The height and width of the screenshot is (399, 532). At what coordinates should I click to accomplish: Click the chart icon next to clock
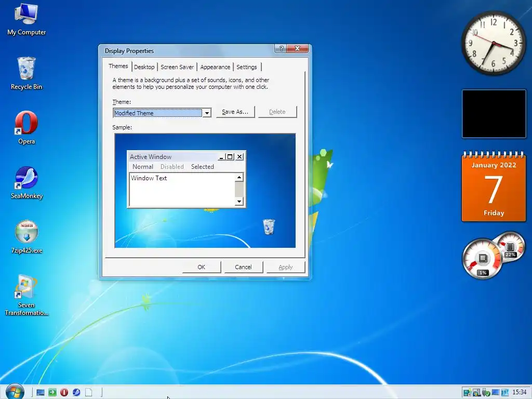click(x=505, y=393)
